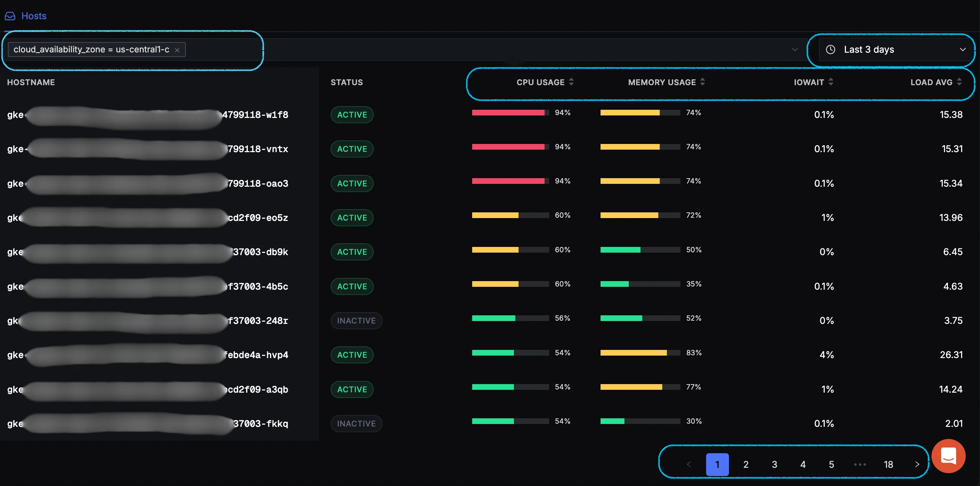Click load average value 2.01
This screenshot has width=980, height=486.
pos(954,424)
